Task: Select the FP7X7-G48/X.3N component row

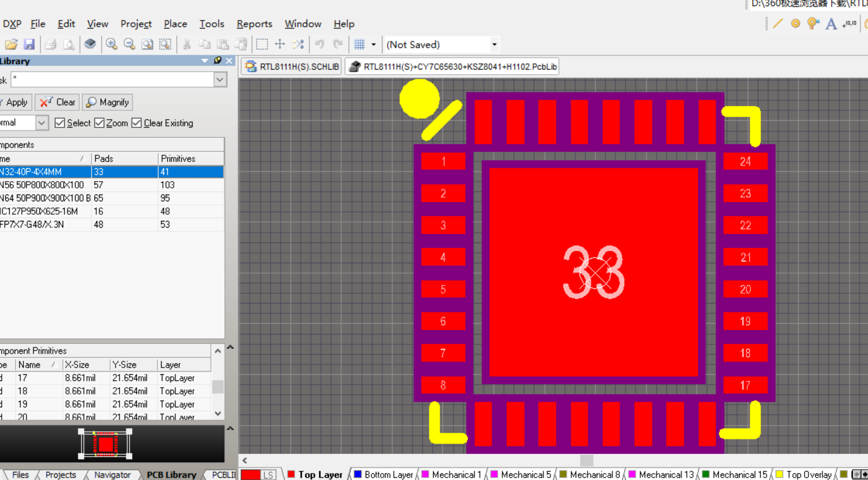Action: click(112, 225)
